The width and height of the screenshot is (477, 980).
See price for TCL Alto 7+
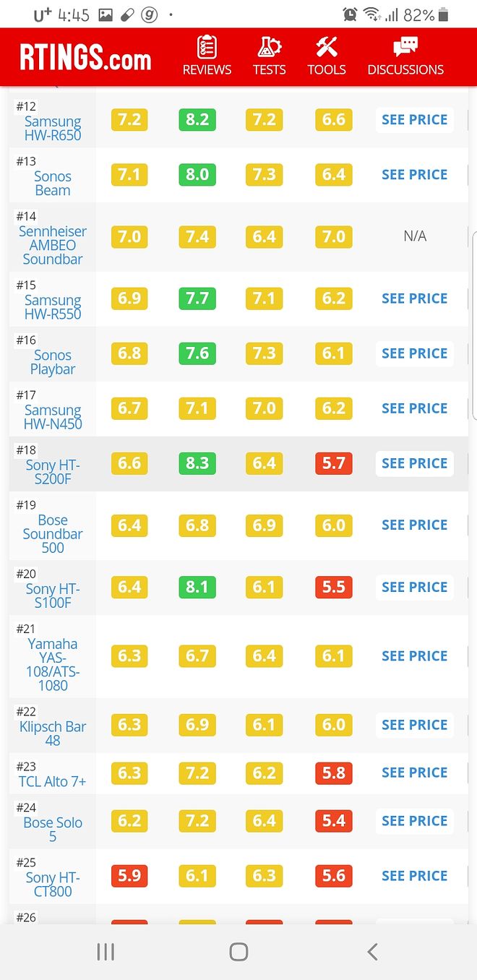click(x=414, y=773)
